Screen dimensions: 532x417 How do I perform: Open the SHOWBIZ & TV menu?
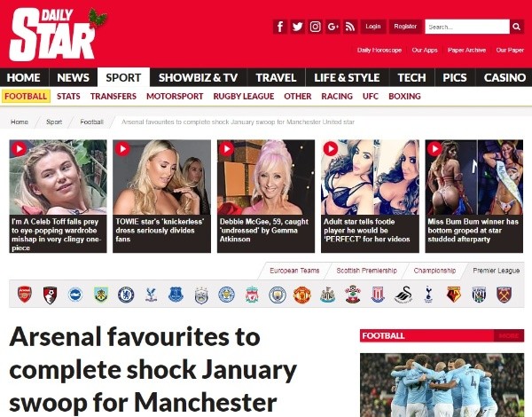[x=198, y=77]
